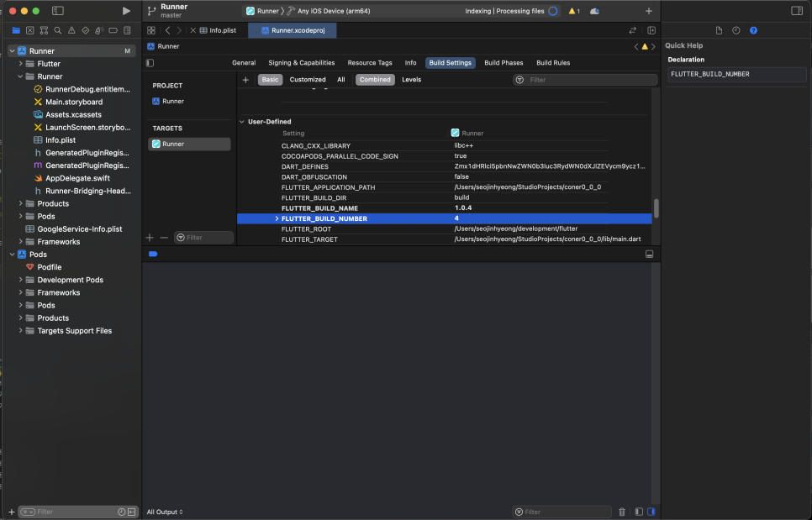Collapse the Pods project

click(x=13, y=255)
